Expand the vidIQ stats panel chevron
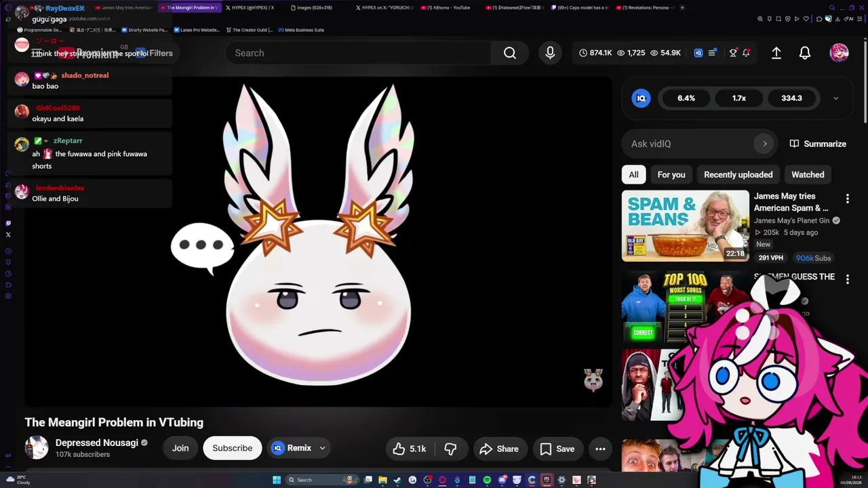Image resolution: width=868 pixels, height=488 pixels. click(x=835, y=98)
